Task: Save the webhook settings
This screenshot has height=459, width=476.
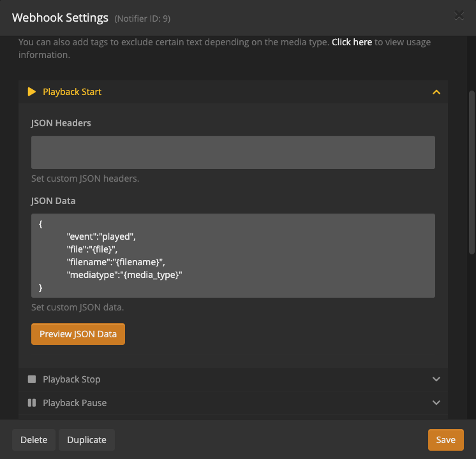Action: [x=445, y=440]
